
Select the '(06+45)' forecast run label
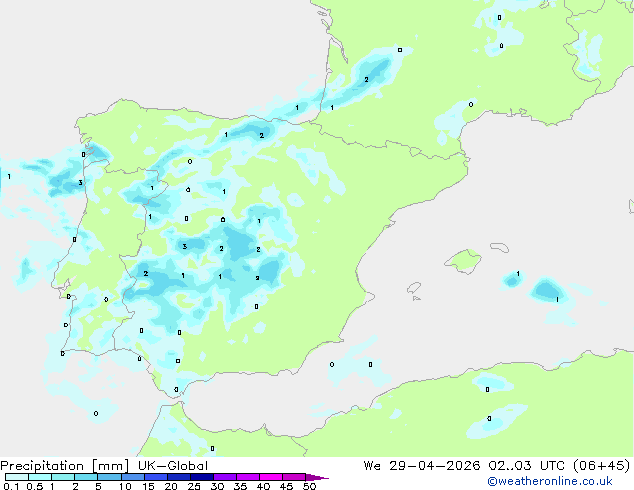pyautogui.click(x=602, y=466)
